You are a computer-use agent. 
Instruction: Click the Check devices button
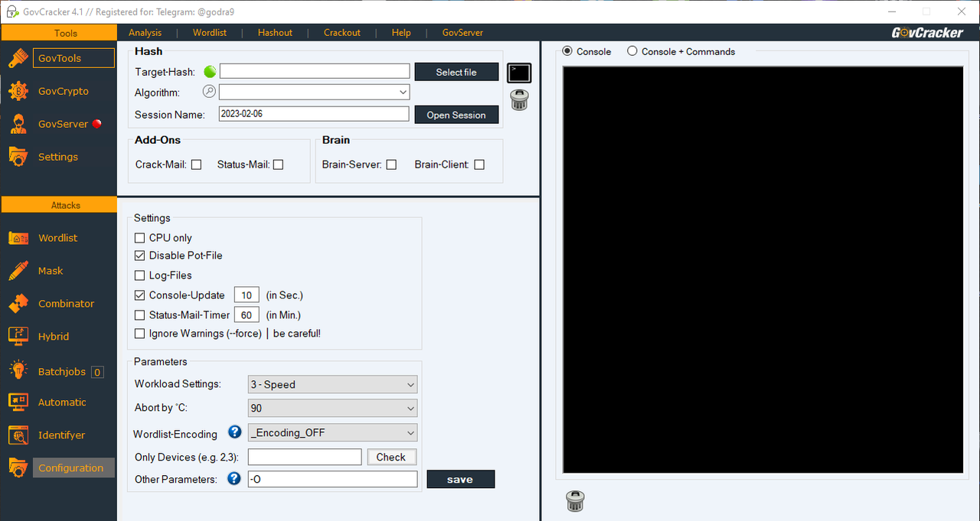pos(391,457)
